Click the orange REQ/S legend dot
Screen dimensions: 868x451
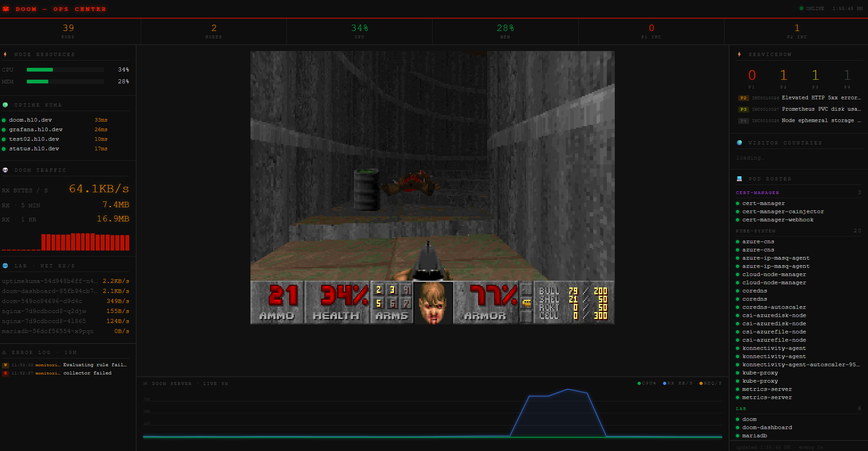pos(701,383)
